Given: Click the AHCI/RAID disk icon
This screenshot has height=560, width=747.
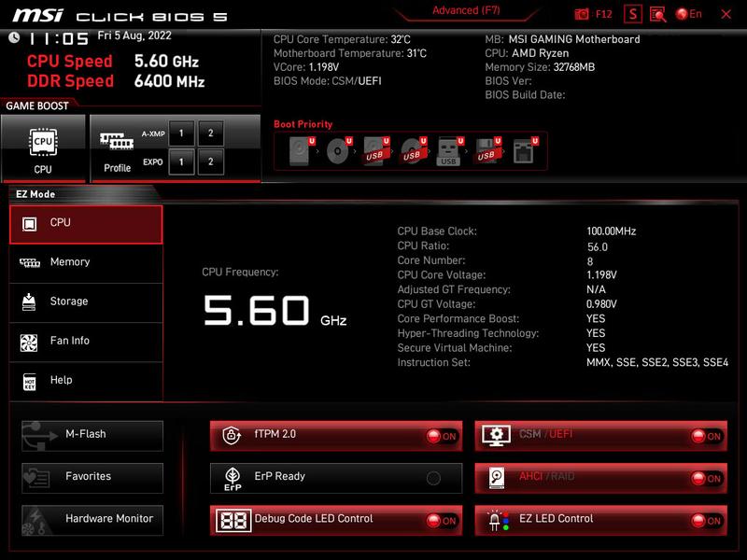Looking at the screenshot, I should coord(497,478).
